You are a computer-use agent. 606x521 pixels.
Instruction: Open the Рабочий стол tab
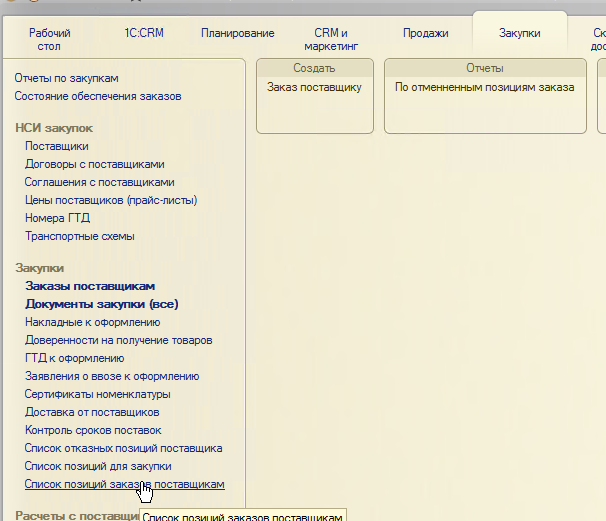(x=50, y=39)
